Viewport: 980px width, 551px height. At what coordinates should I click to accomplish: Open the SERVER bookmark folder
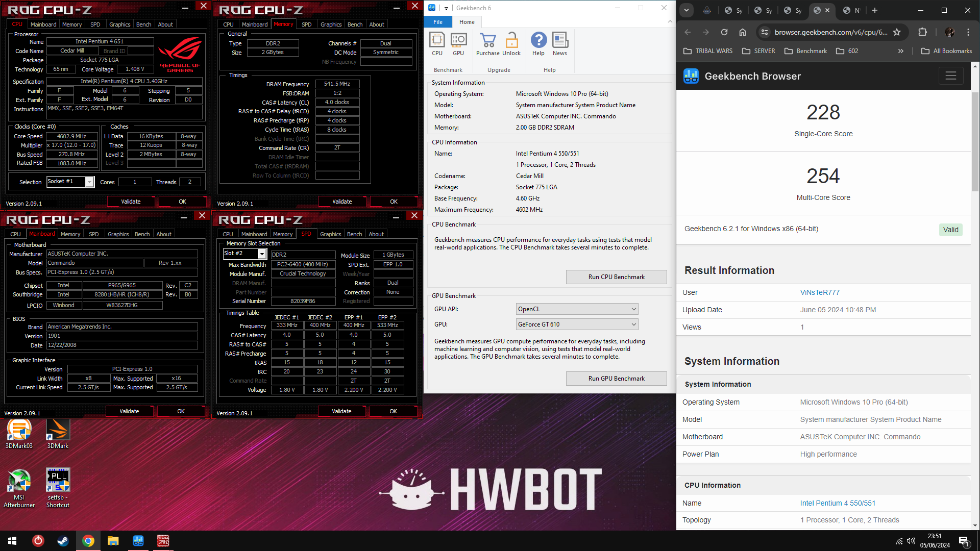758,51
